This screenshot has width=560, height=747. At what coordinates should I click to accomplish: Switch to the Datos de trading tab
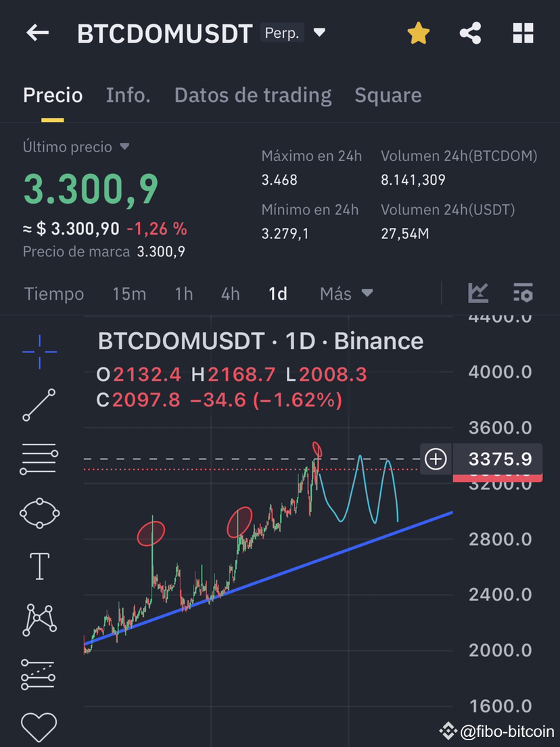(x=253, y=95)
